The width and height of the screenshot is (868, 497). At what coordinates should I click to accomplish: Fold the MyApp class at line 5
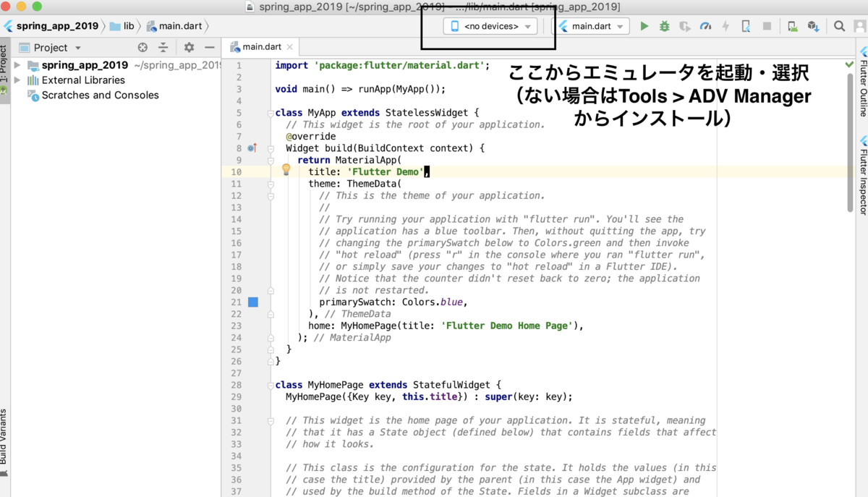271,113
